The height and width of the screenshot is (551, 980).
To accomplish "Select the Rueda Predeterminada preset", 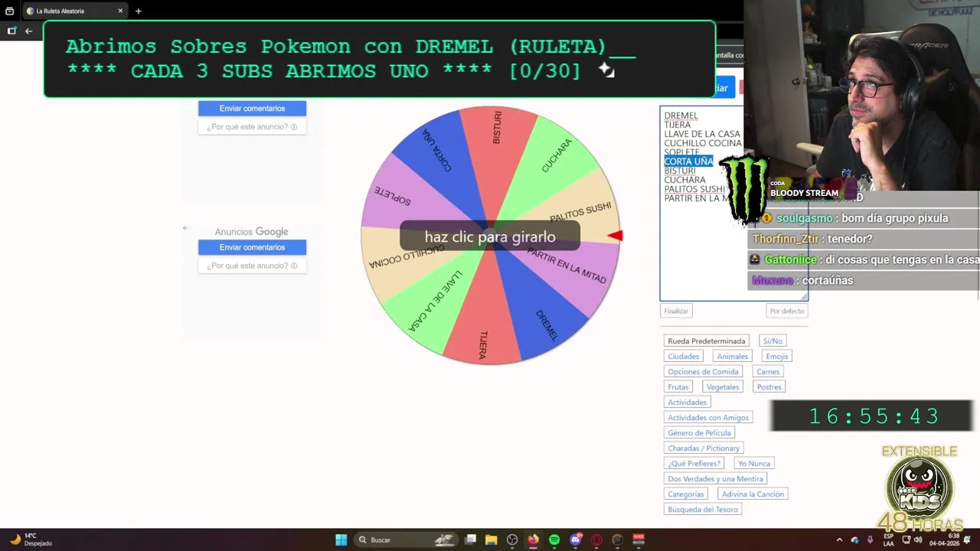I will (706, 341).
